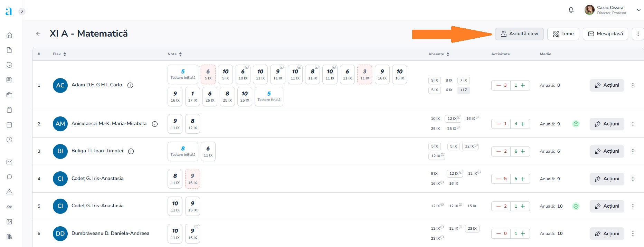Click green check status for Aniculaesei
The height and width of the screenshot is (247, 644).
coord(576,124)
